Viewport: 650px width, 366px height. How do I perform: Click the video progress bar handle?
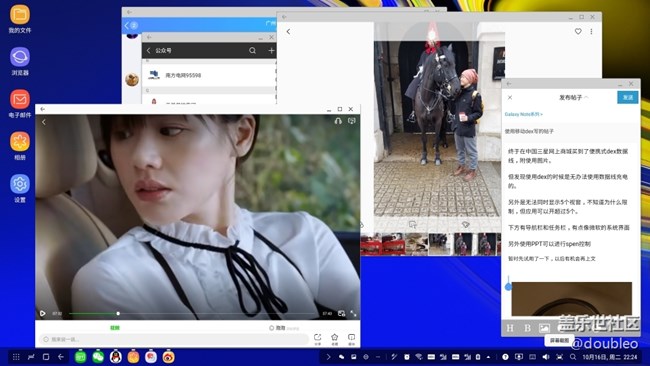click(118, 313)
